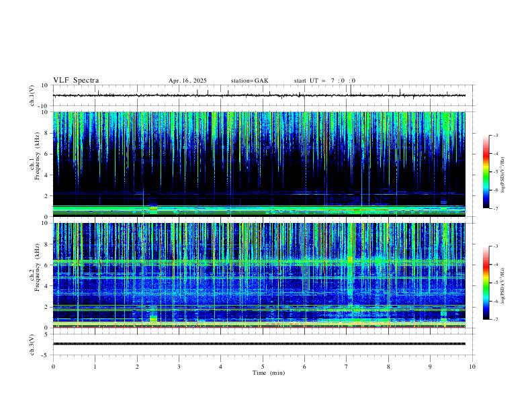Click time axis tick label '5'
Image resolution: width=532 pixels, height=411 pixels.
click(263, 367)
